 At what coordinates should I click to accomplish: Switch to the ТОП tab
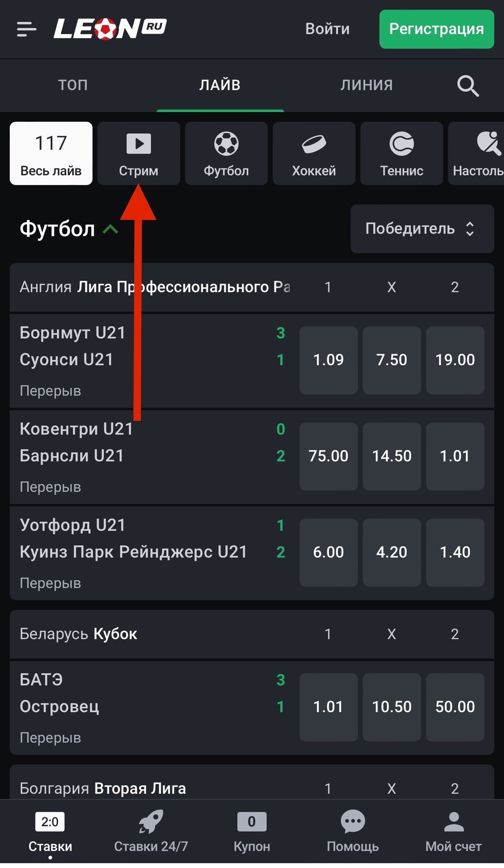click(x=73, y=85)
